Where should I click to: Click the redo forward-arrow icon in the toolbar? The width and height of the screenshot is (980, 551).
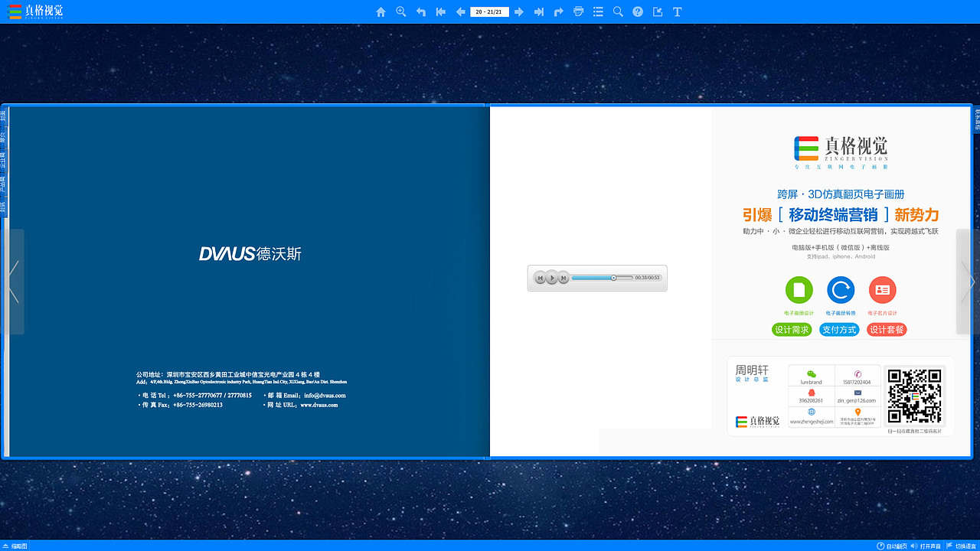pos(559,11)
